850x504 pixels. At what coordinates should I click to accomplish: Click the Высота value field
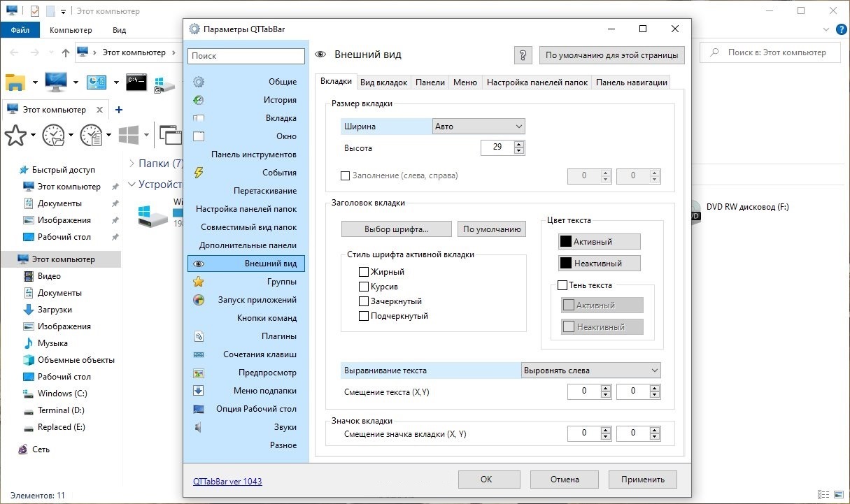497,148
